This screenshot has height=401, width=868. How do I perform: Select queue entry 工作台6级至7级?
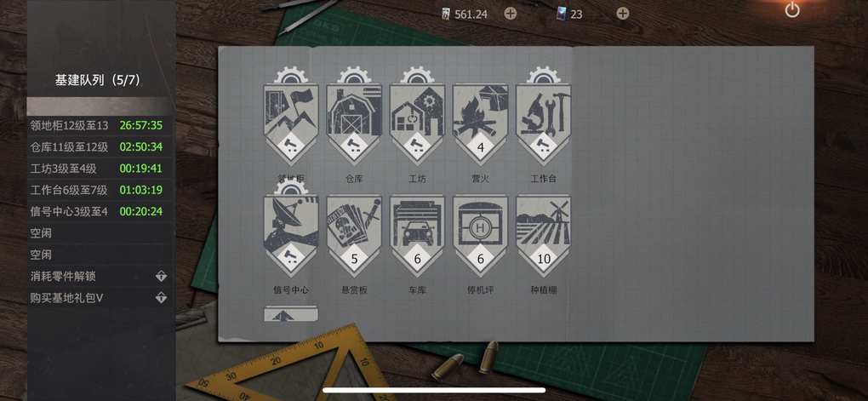(x=100, y=190)
